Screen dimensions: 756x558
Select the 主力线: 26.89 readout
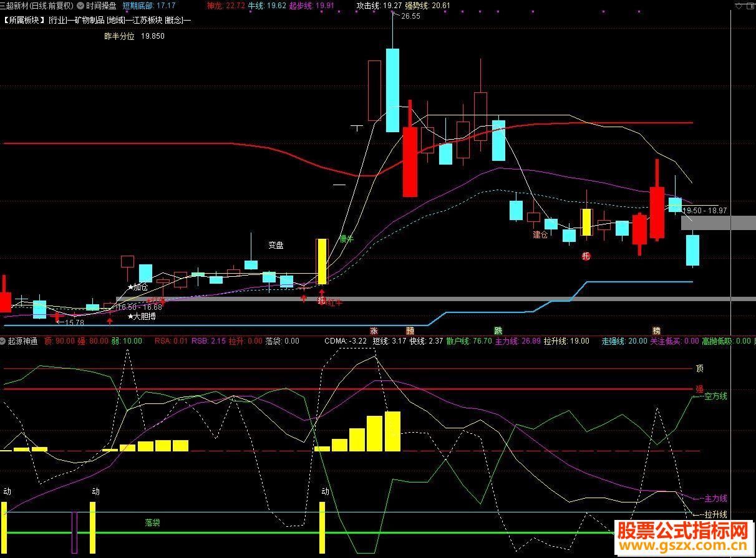tap(518, 341)
